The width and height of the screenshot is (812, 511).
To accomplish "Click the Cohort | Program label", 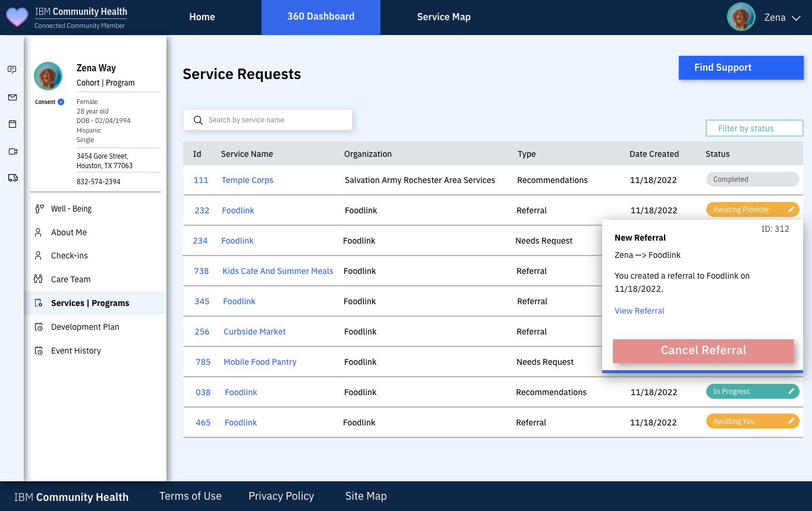I will [x=106, y=83].
